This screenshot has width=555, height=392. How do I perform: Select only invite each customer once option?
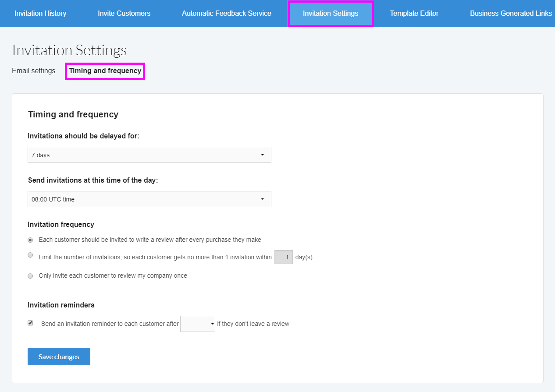pos(30,276)
